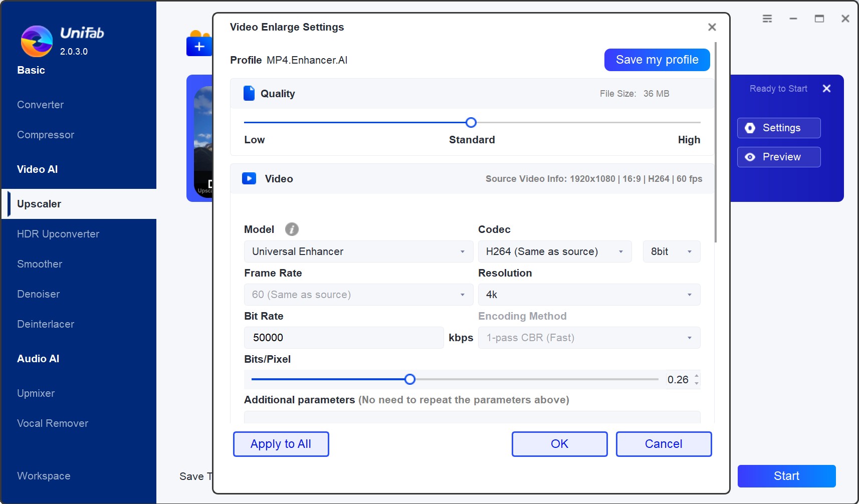Click the Save my profile button

[657, 60]
